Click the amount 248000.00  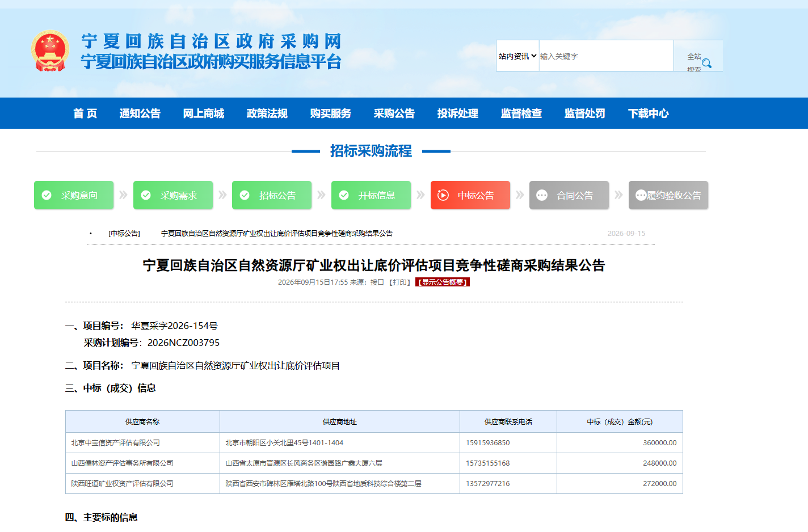660,463
